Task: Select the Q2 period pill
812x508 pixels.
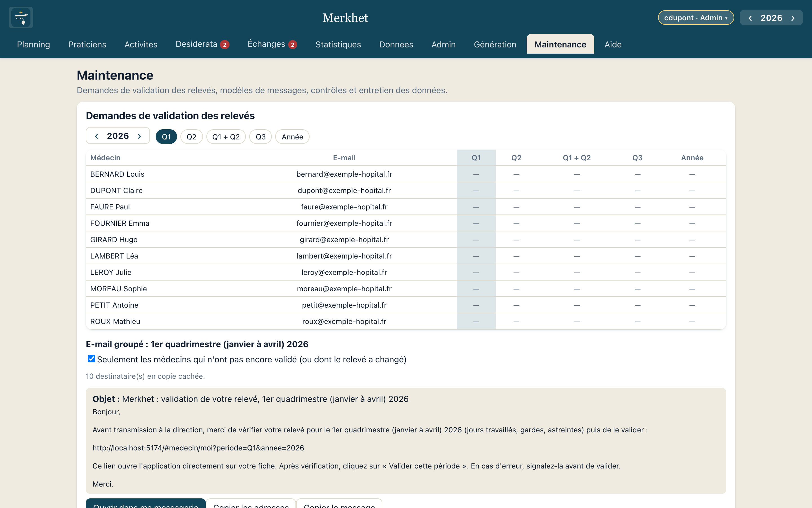Action: click(x=192, y=137)
